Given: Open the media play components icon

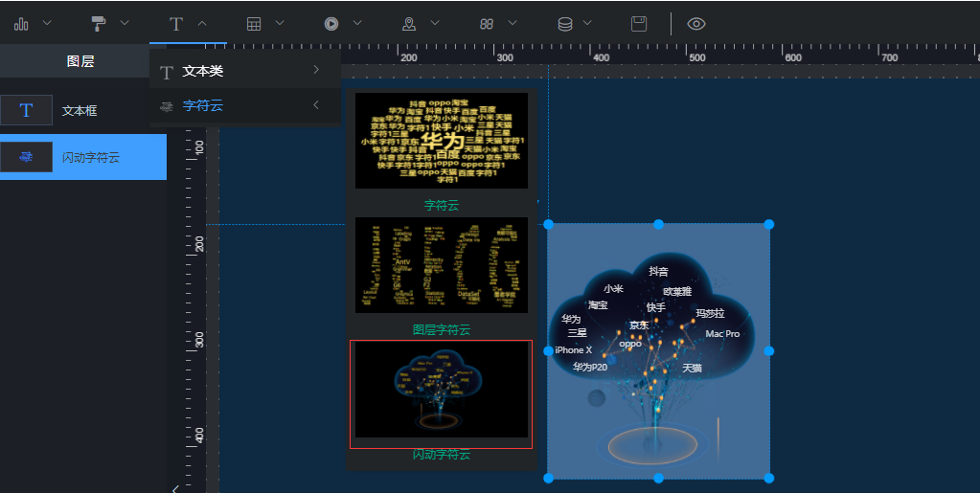Looking at the screenshot, I should 331,24.
